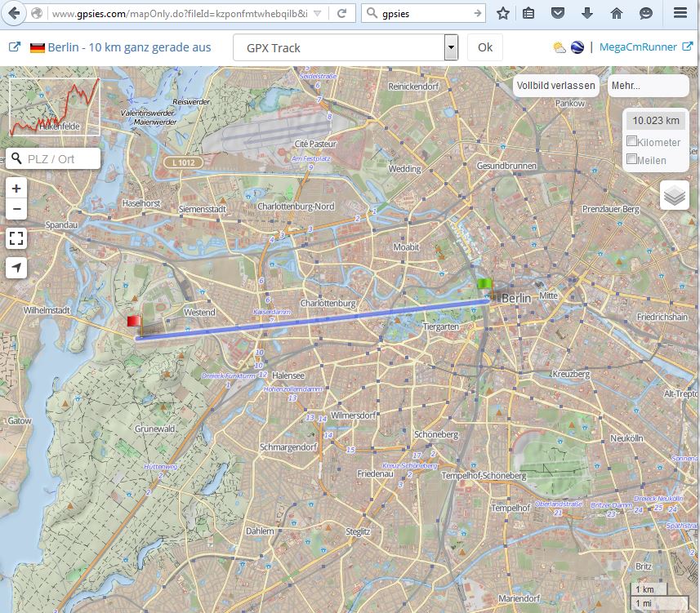
Task: Click the PLZ / Ort search field
Action: click(60, 158)
